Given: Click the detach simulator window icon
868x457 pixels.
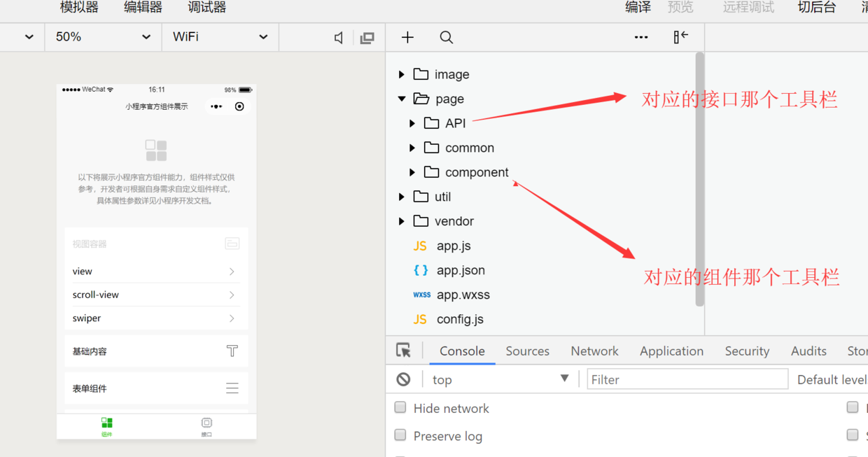Looking at the screenshot, I should click(367, 38).
